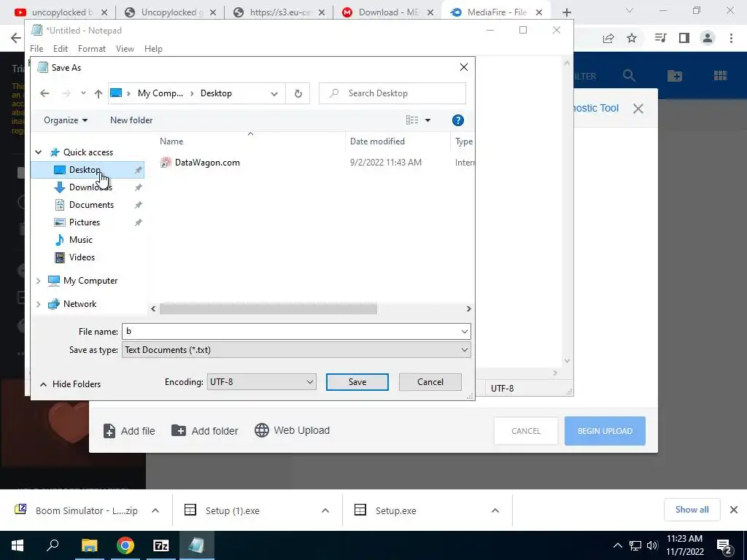
Task: Cancel the Save As dialog
Action: pyautogui.click(x=430, y=382)
